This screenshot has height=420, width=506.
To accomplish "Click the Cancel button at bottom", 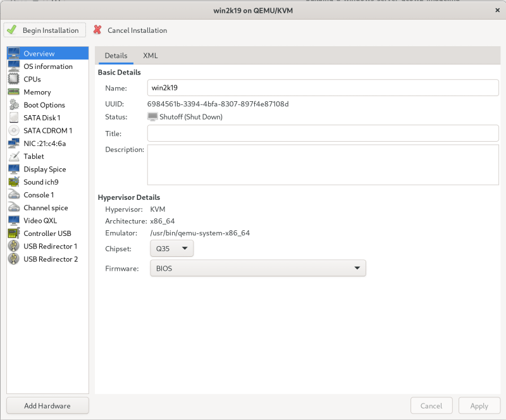I will point(431,405).
